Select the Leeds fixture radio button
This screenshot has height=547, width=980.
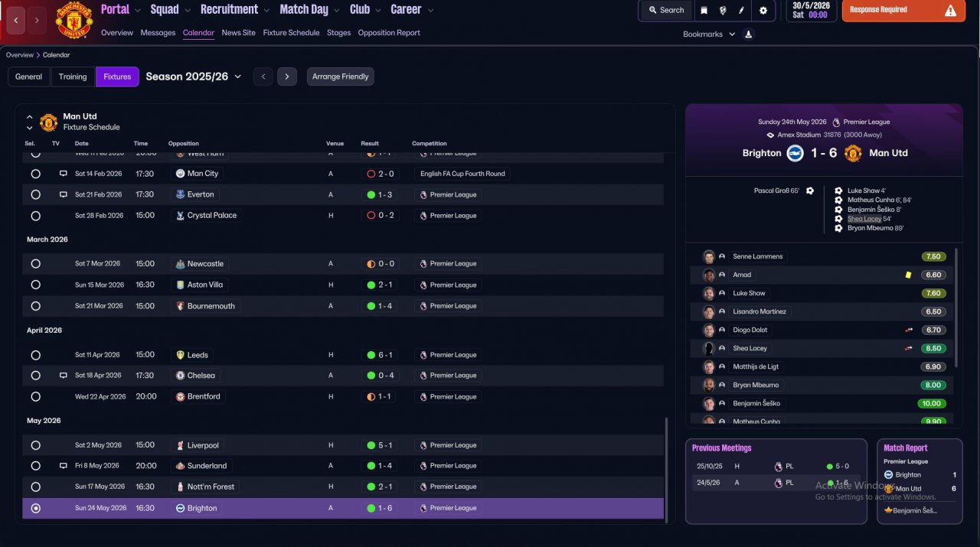coord(35,355)
